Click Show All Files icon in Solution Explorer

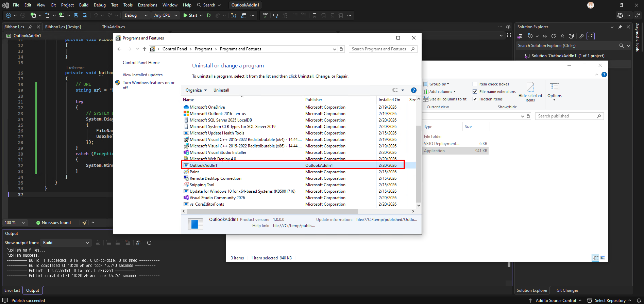click(571, 36)
